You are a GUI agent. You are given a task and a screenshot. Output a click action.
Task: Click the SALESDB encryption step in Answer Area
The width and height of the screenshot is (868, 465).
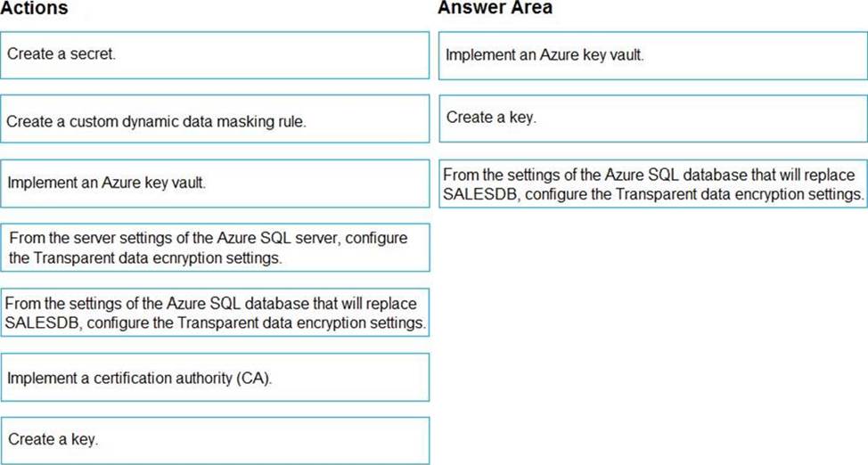652,184
